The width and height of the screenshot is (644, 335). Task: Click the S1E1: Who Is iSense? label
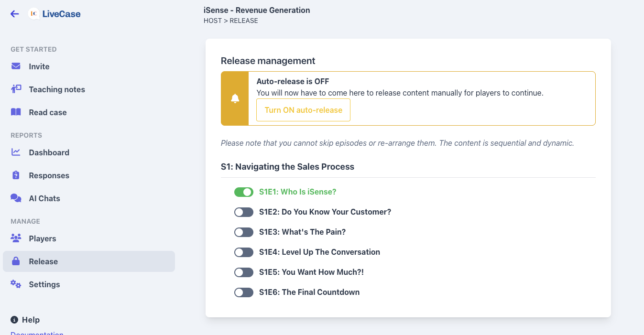coord(297,192)
